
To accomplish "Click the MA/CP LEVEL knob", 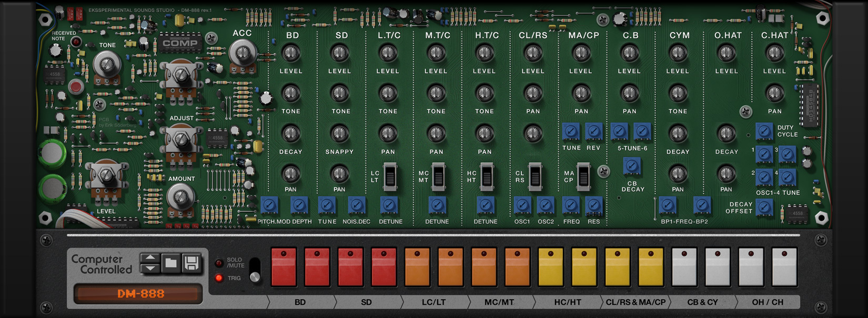I will (x=581, y=53).
